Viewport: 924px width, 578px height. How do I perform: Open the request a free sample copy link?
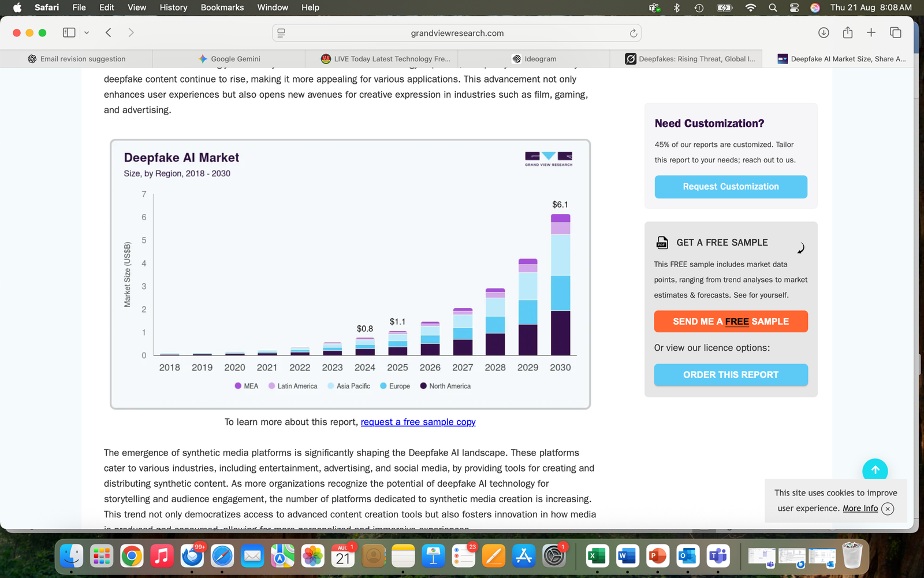click(x=418, y=422)
